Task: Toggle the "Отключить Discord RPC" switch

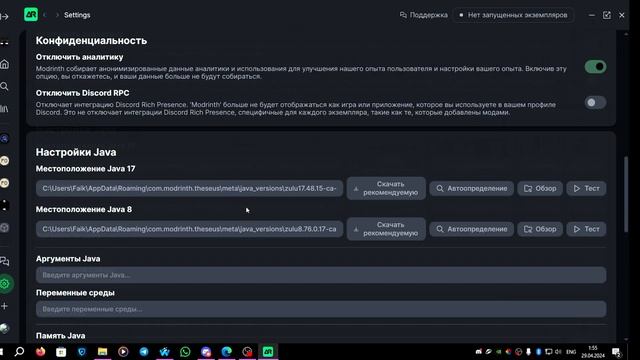Action: click(595, 102)
